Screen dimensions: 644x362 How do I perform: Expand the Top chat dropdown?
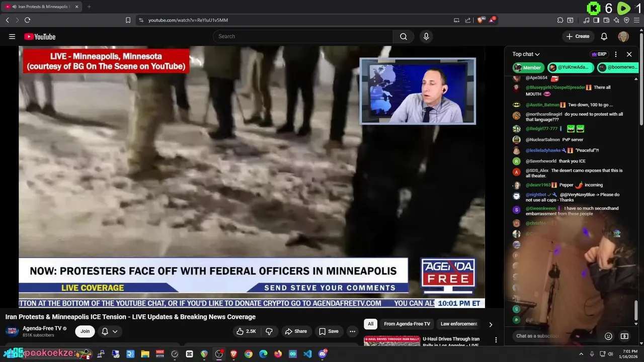(x=526, y=54)
